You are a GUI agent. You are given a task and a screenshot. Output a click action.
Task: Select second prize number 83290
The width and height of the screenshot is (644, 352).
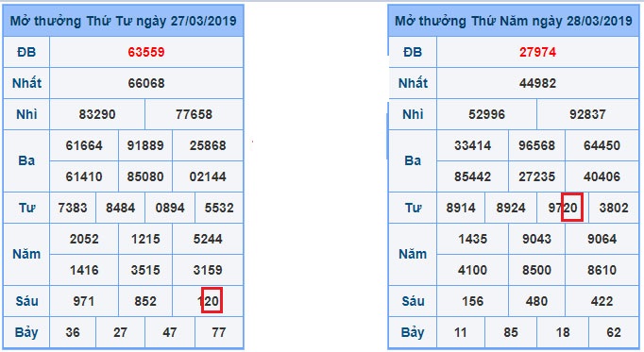(97, 114)
